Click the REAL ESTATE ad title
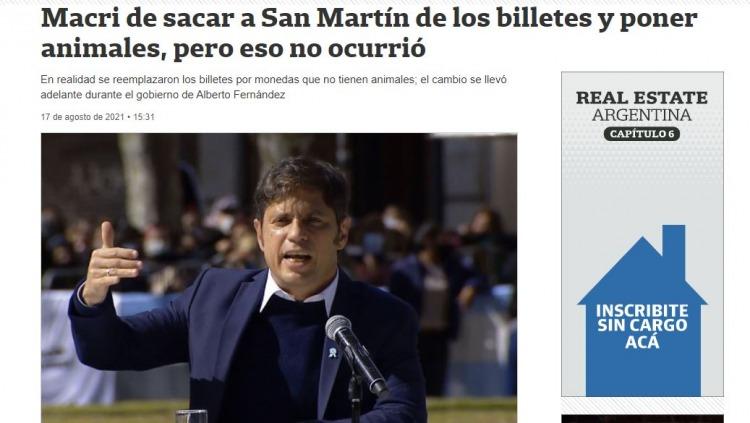Screen dimensions: 750x423 point(642,98)
